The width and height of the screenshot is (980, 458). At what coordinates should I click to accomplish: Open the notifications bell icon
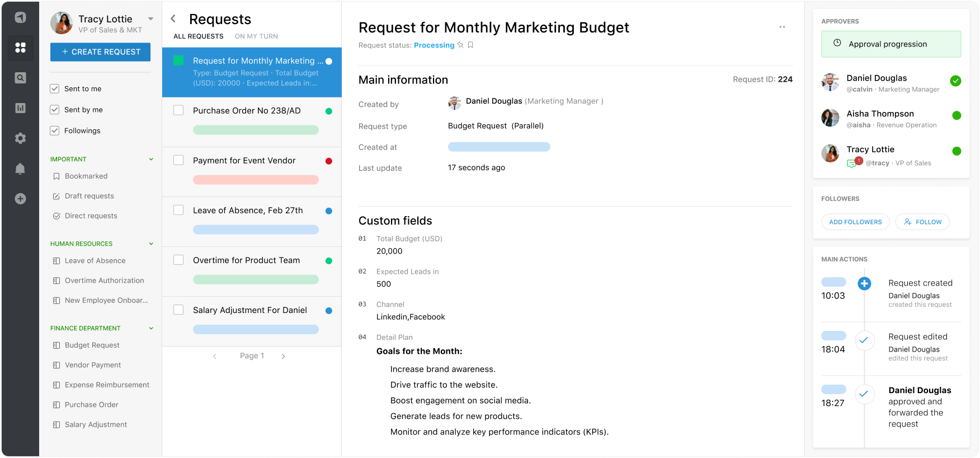(20, 169)
